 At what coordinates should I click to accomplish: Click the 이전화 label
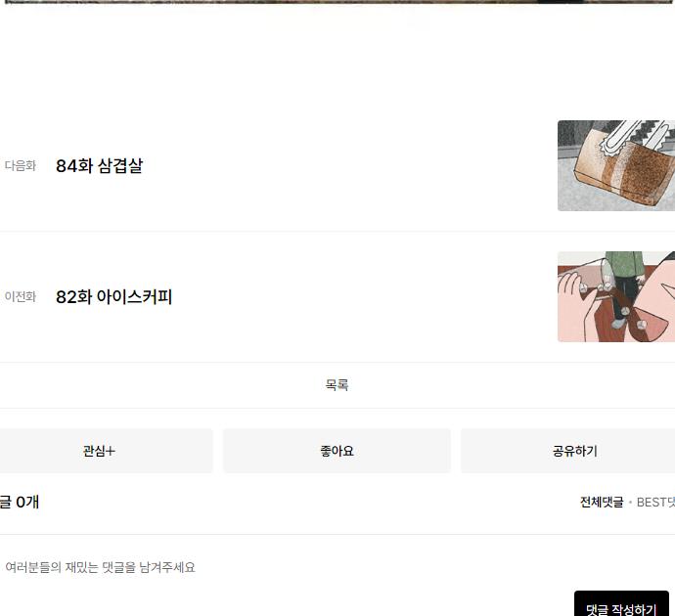point(21,297)
